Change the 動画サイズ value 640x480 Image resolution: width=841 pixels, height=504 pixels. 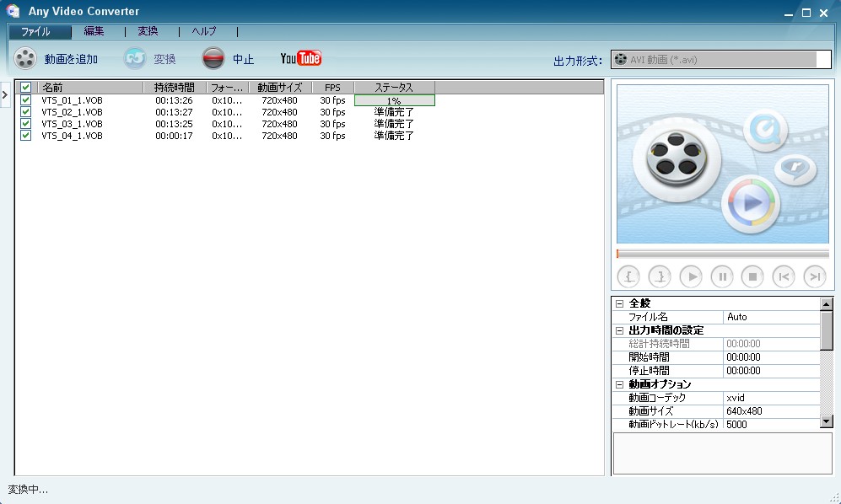[772, 411]
